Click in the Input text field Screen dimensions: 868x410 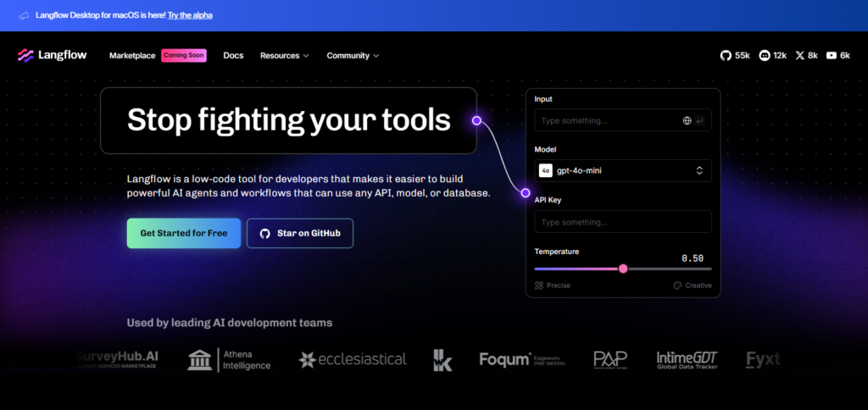click(x=623, y=120)
